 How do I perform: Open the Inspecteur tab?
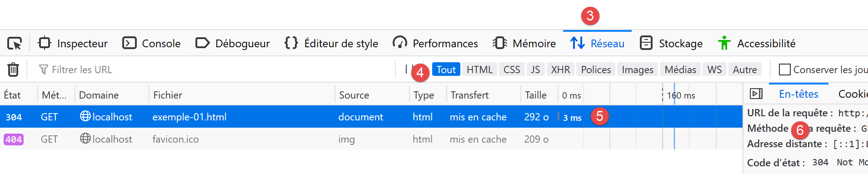pos(73,44)
